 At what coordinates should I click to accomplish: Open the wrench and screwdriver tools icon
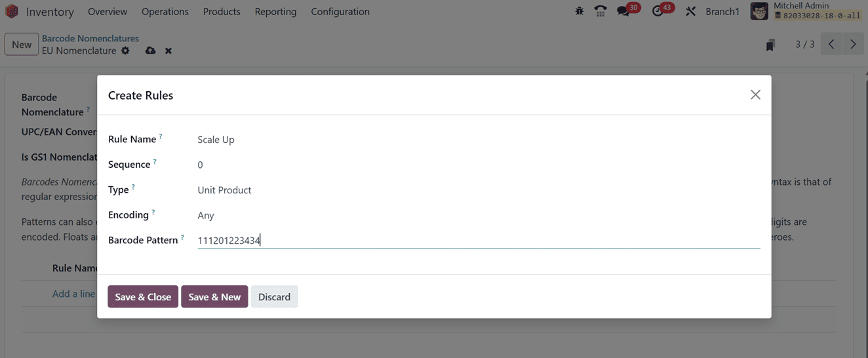[x=690, y=11]
